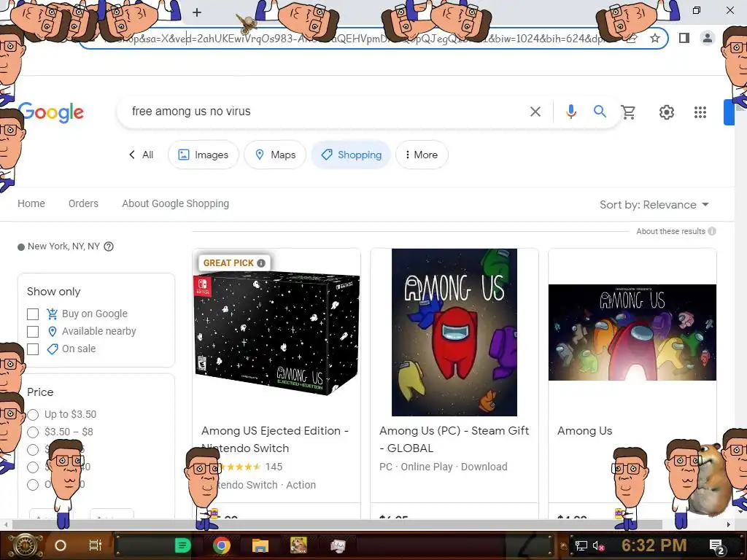Bookmark this page with the star icon
This screenshot has width=747, height=560.
[655, 38]
